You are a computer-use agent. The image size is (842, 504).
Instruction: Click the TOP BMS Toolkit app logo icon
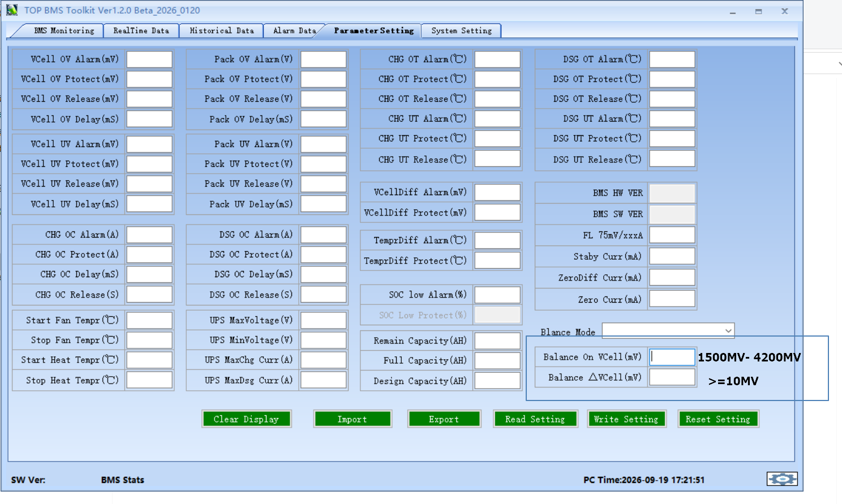point(12,10)
